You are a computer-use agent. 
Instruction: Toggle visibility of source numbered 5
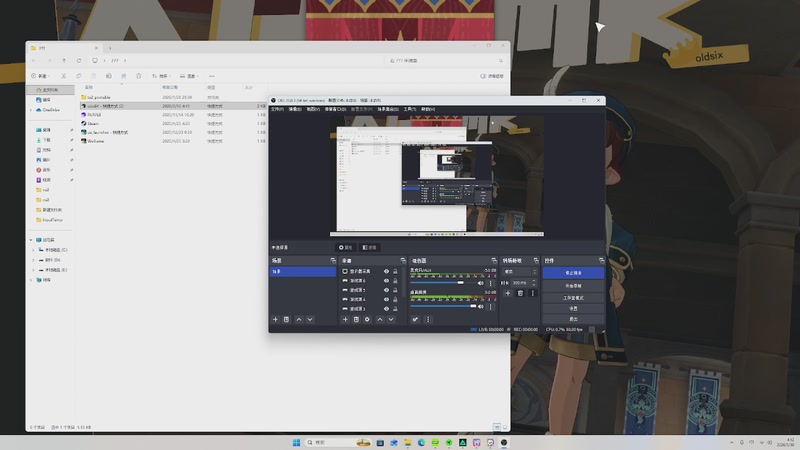tap(386, 290)
